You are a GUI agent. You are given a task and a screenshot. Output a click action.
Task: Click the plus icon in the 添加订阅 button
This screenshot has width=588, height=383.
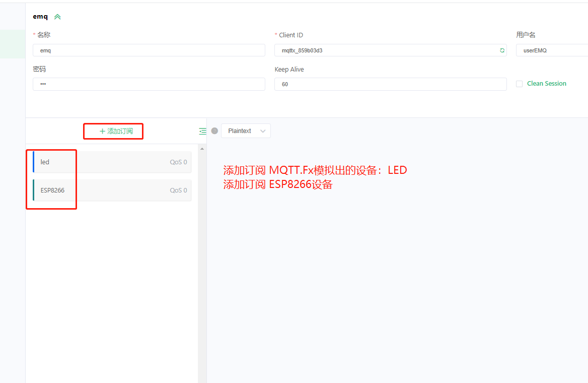(x=102, y=131)
